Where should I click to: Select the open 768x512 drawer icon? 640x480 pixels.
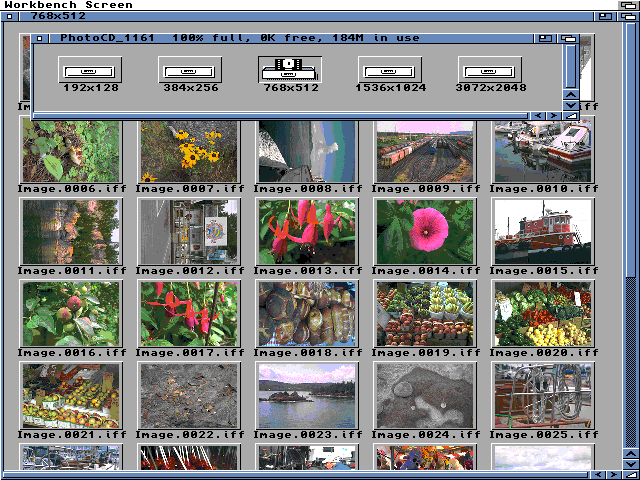pos(290,70)
